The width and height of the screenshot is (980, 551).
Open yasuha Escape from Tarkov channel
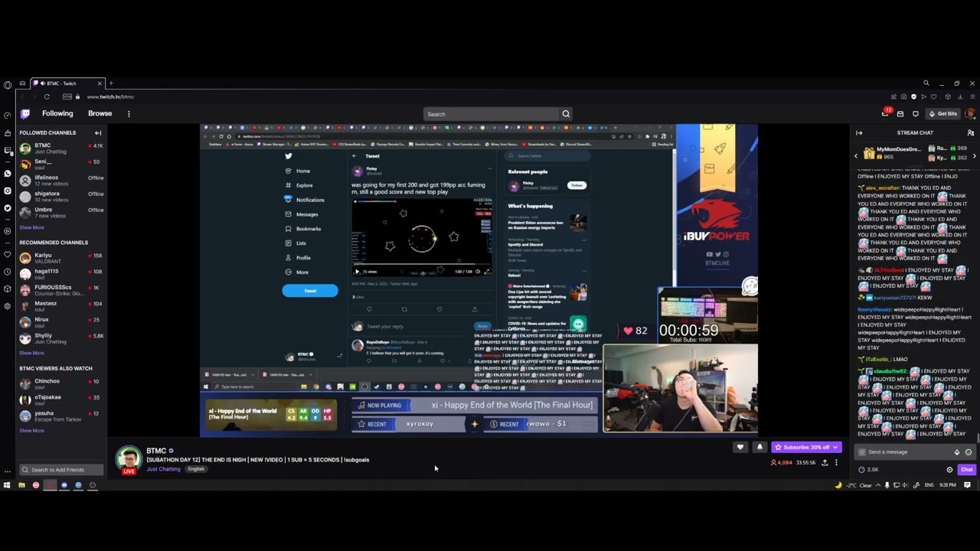click(61, 416)
